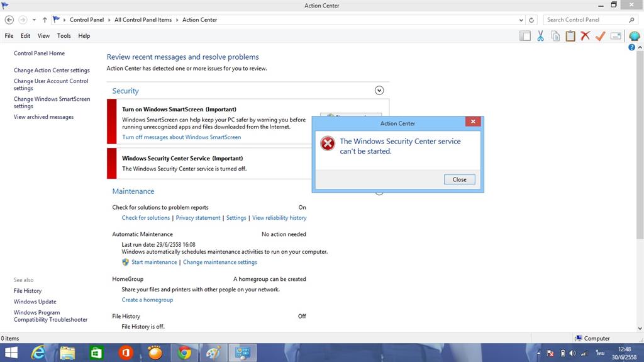Click the Forward arrow navigation button
644x362 pixels.
(x=23, y=20)
